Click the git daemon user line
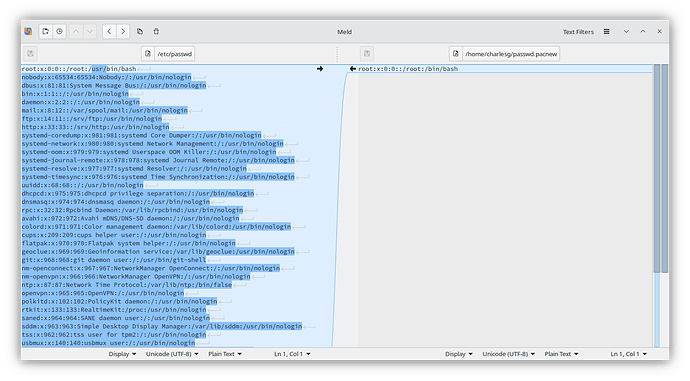Viewport: 690px width, 381px height. [114, 260]
